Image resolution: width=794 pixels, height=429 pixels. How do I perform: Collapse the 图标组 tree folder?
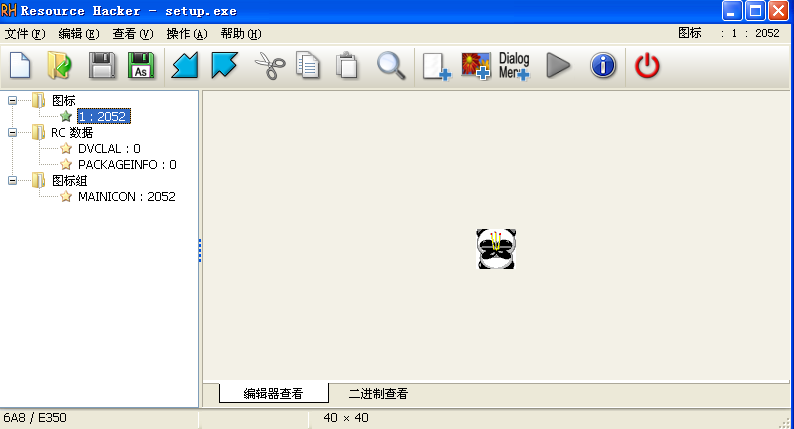pos(12,180)
